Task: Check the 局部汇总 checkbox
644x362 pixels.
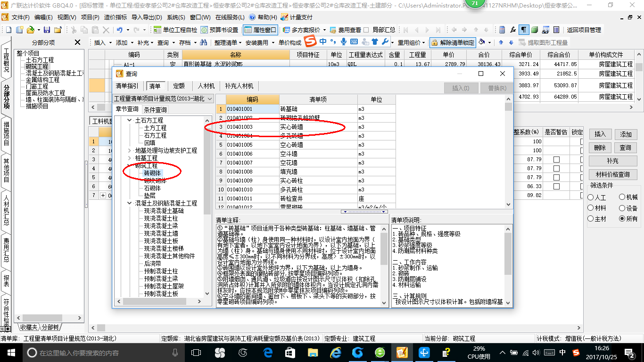Action: click(x=367, y=30)
